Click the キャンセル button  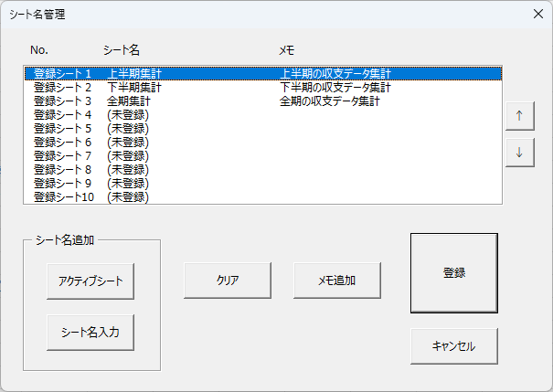pos(453,346)
